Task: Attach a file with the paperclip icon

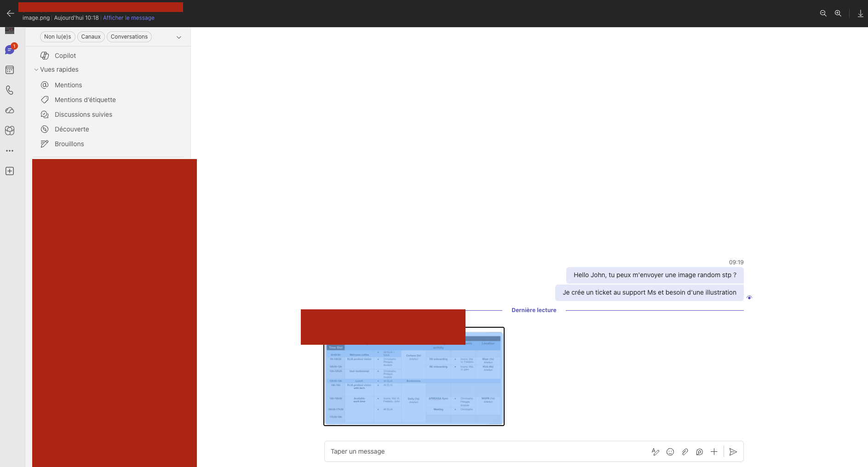Action: [685, 452]
